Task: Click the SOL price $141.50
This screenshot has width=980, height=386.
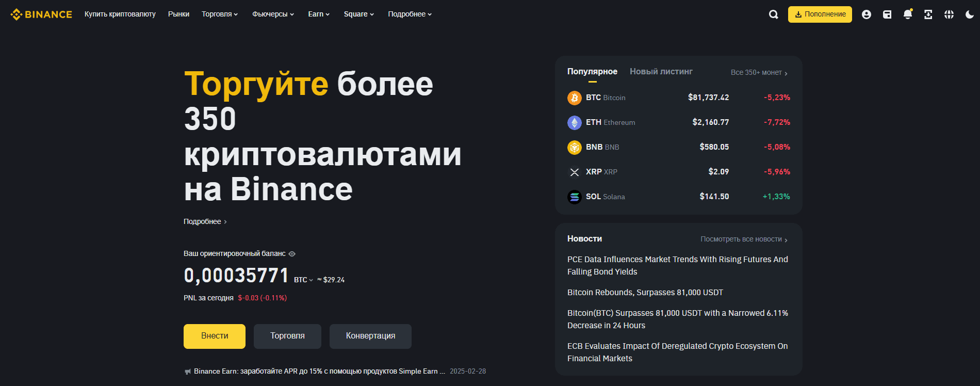Action: (714, 197)
